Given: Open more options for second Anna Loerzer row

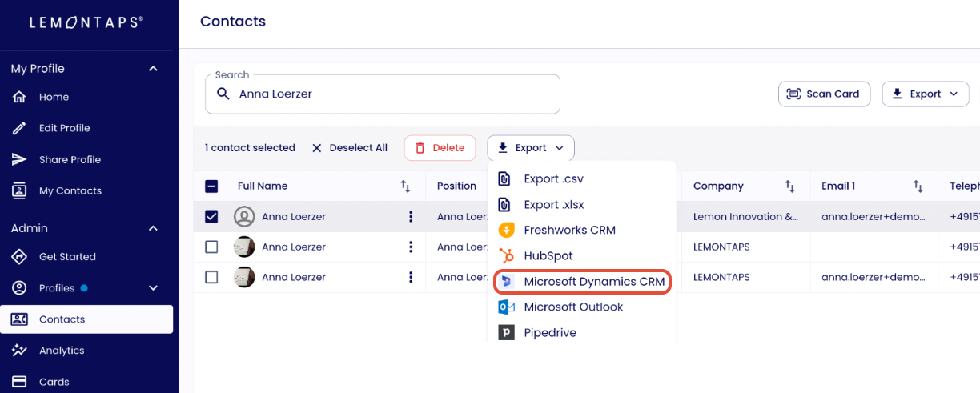Looking at the screenshot, I should 411,247.
